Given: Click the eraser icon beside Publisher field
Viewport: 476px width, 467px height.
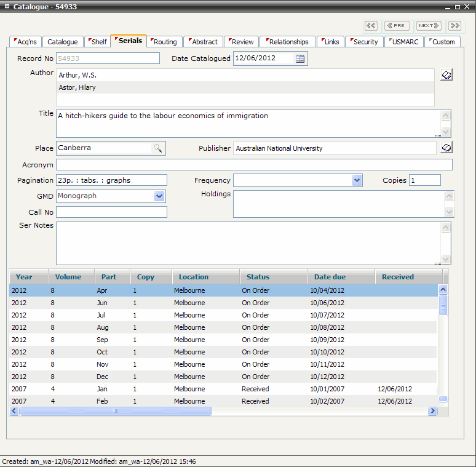Looking at the screenshot, I should (x=446, y=148).
